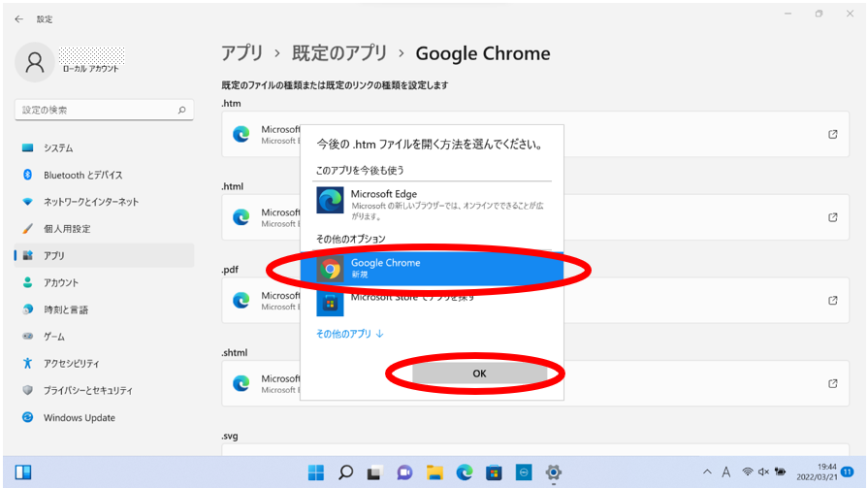Select Google Chrome in the app chooser
The image size is (868, 488).
pos(432,269)
